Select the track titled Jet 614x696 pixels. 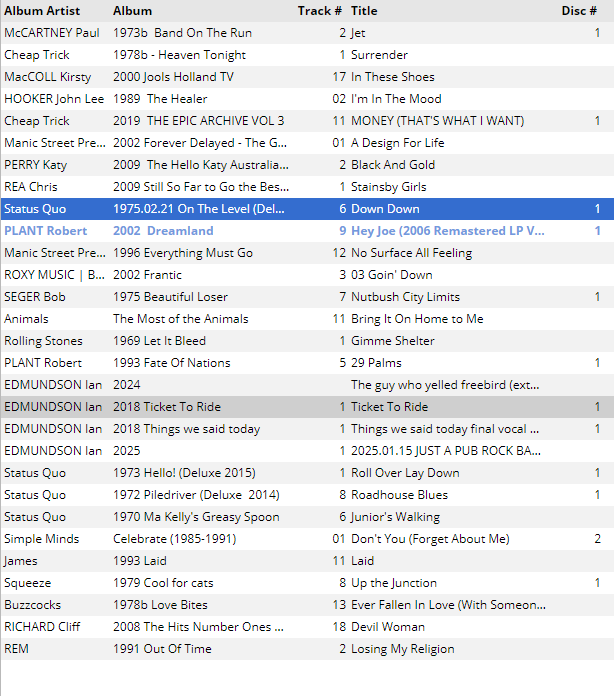358,33
